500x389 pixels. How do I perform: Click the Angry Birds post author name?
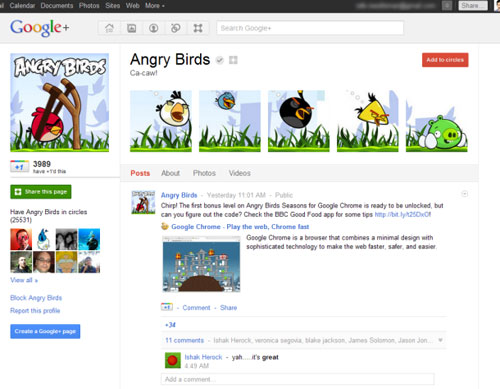pos(179,195)
